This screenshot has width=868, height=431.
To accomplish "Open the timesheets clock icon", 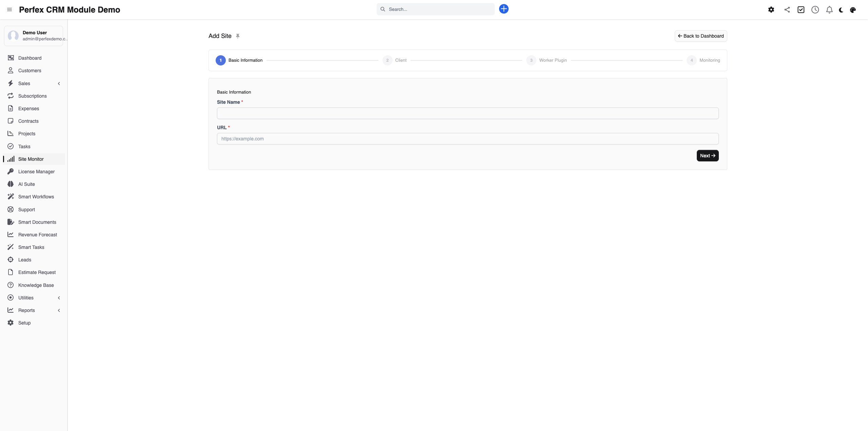I will point(815,10).
